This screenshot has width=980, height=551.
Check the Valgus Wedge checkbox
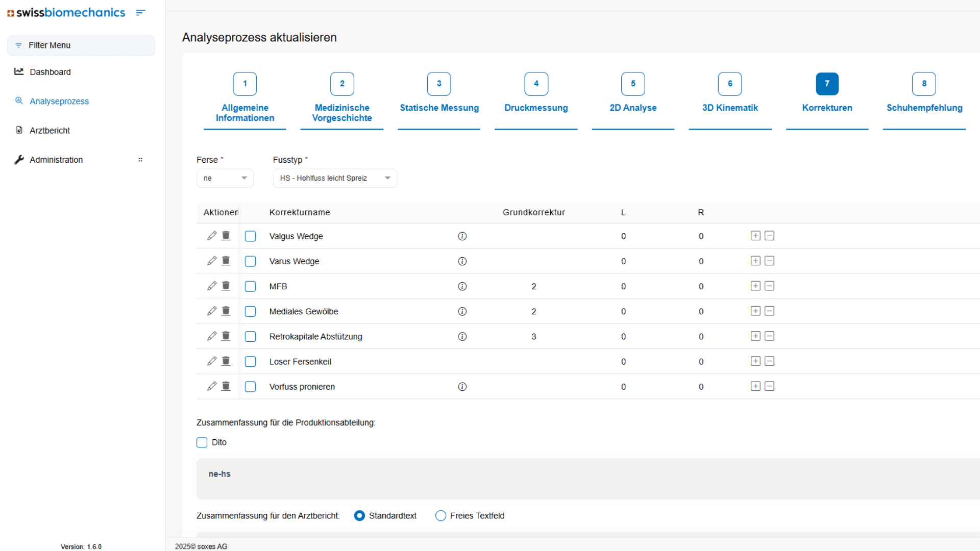[250, 236]
